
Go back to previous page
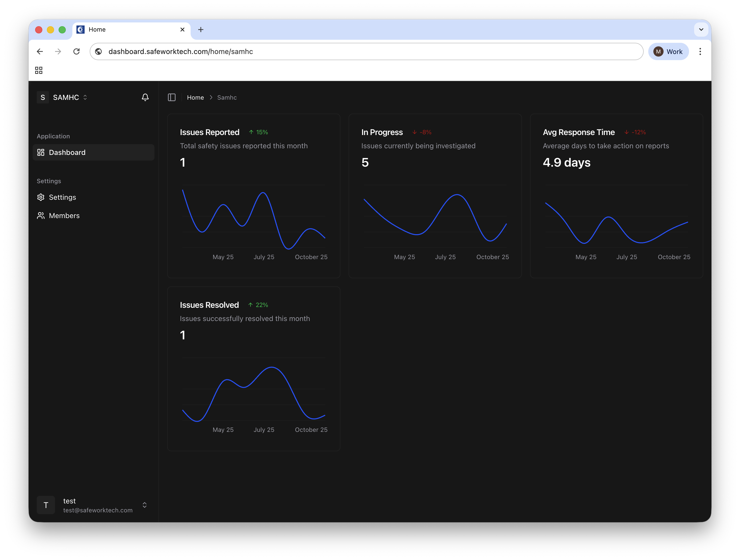[40, 51]
